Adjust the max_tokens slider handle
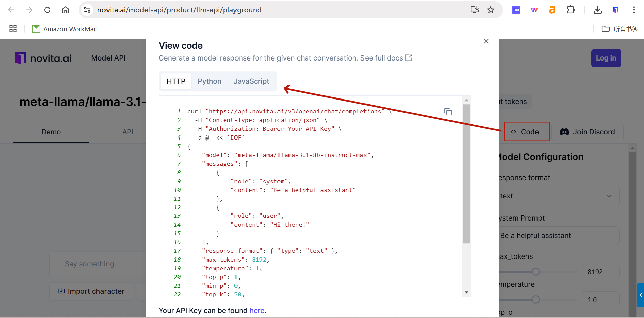The image size is (644, 318). tap(536, 272)
